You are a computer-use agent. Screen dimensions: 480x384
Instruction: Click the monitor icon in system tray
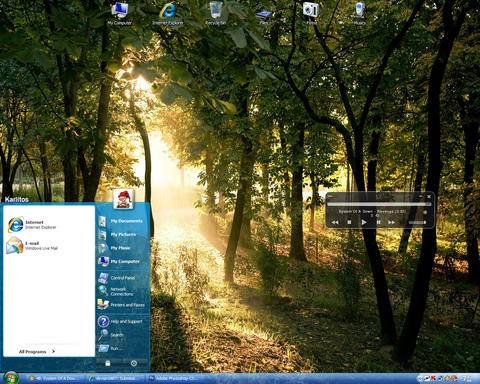(x=427, y=378)
